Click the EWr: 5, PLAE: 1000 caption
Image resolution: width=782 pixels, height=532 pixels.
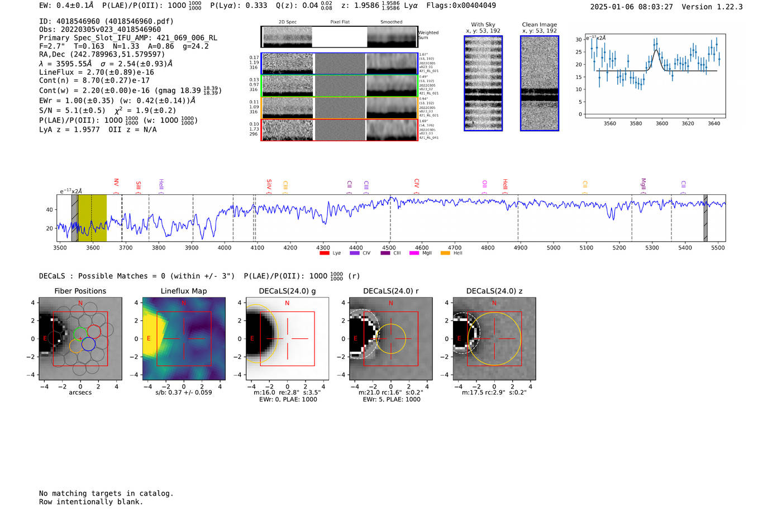pyautogui.click(x=392, y=400)
